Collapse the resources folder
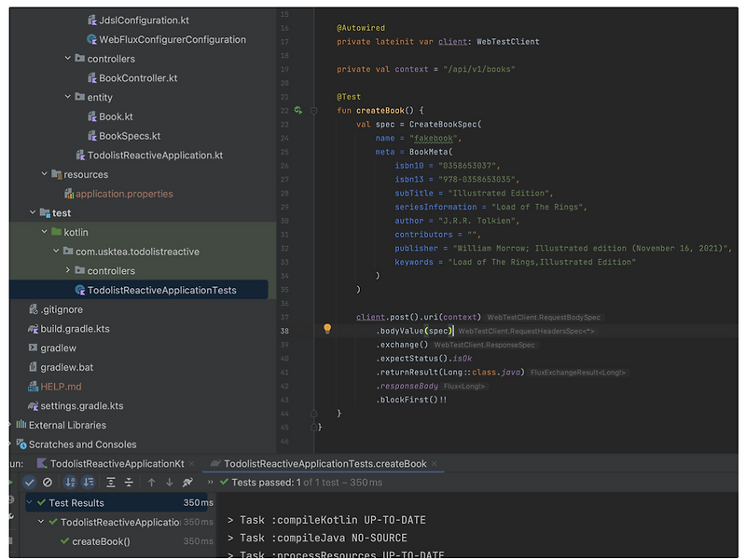 [x=44, y=174]
